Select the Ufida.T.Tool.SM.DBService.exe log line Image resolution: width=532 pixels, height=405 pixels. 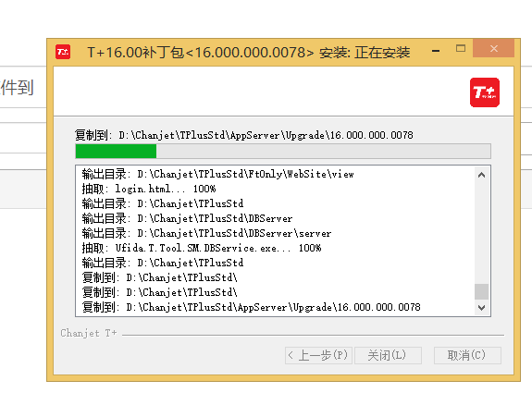point(202,248)
